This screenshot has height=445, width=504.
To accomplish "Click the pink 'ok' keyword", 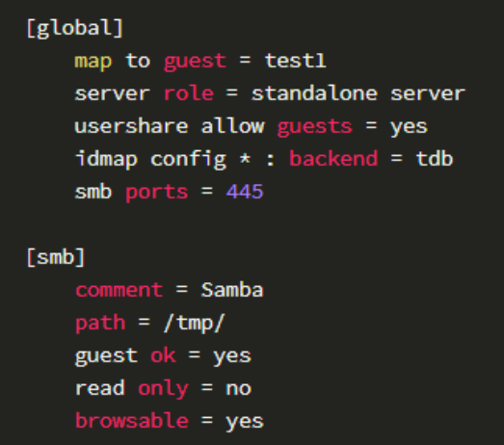I will (x=163, y=355).
